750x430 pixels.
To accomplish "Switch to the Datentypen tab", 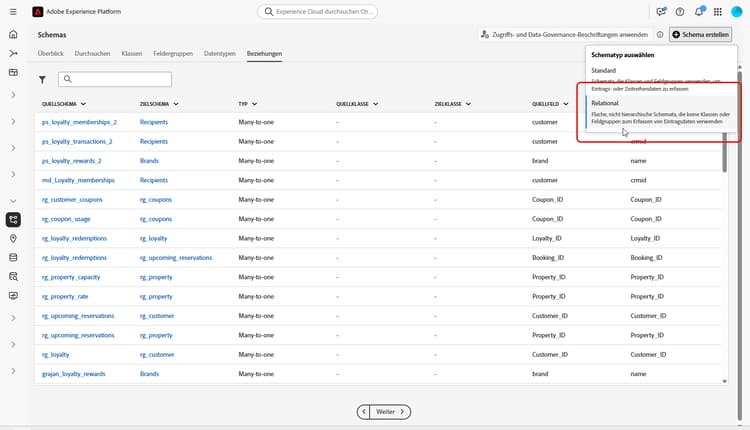I will pyautogui.click(x=220, y=54).
